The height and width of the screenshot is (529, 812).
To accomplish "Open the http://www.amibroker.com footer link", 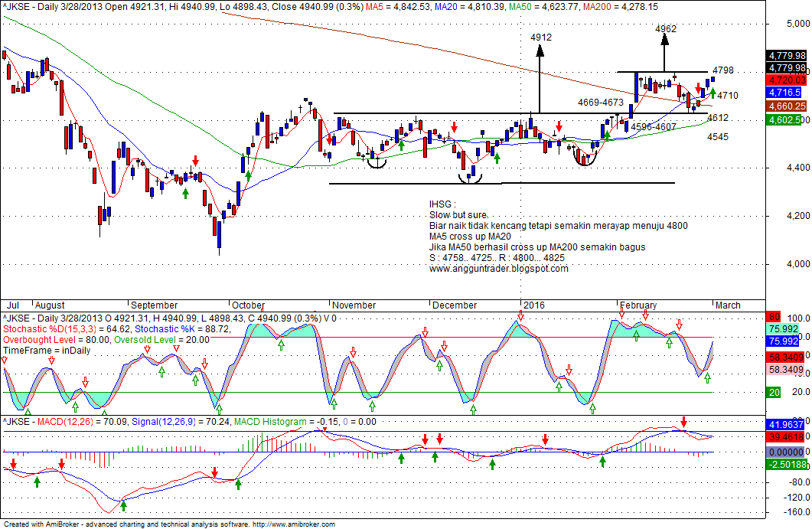I will tap(294, 524).
